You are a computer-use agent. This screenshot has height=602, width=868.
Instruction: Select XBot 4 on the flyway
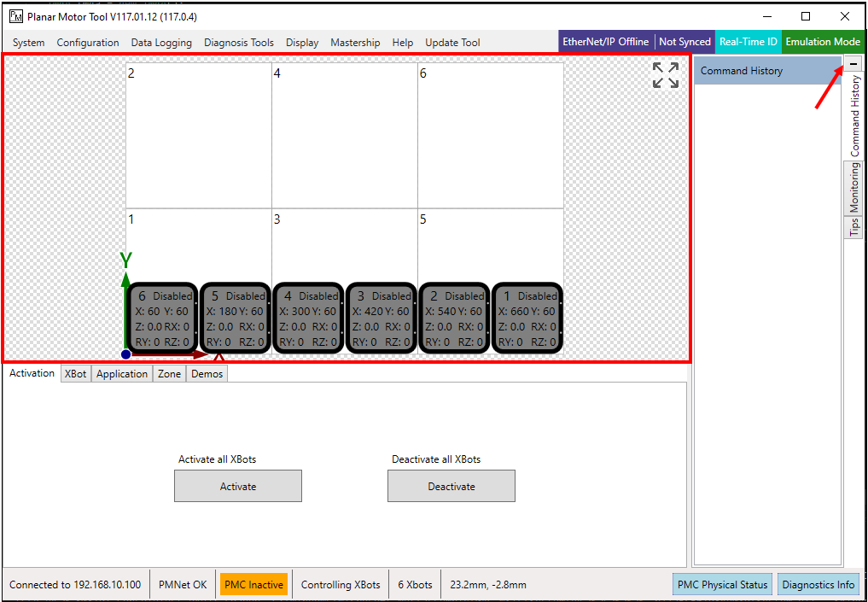coord(308,319)
